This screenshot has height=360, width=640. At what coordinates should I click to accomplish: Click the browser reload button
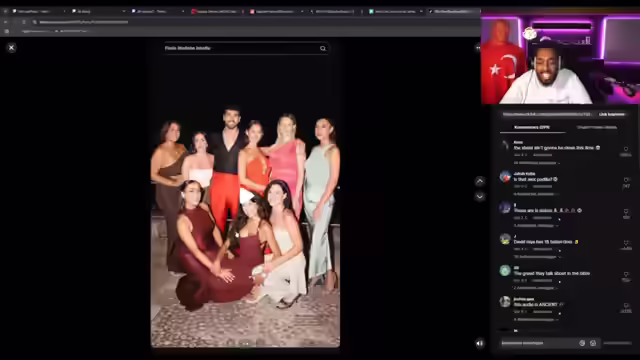coord(24,22)
